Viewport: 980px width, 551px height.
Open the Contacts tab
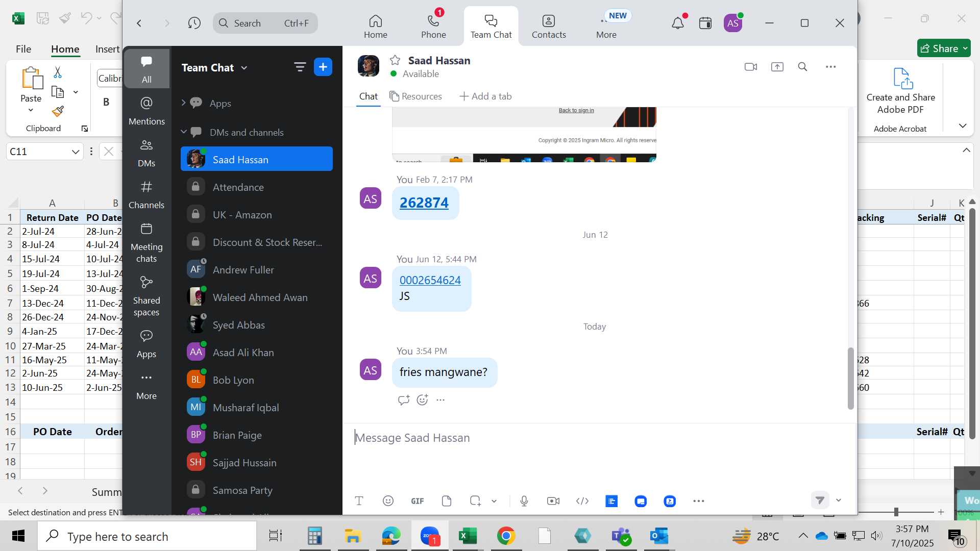[x=549, y=26]
